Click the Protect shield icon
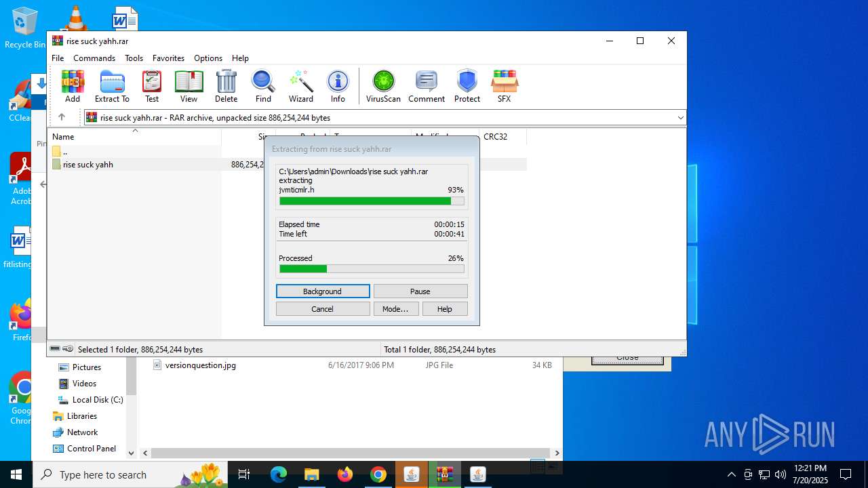This screenshot has width=868, height=488. (x=467, y=86)
